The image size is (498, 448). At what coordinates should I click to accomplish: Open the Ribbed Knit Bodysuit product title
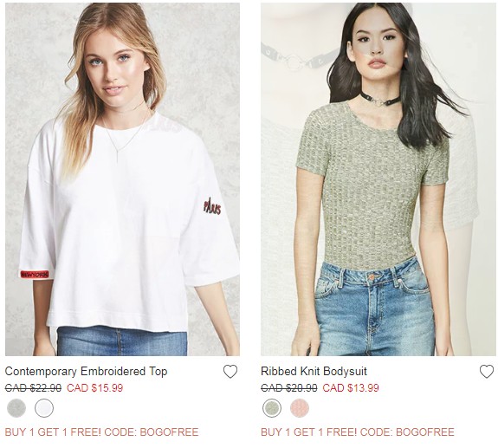point(314,371)
